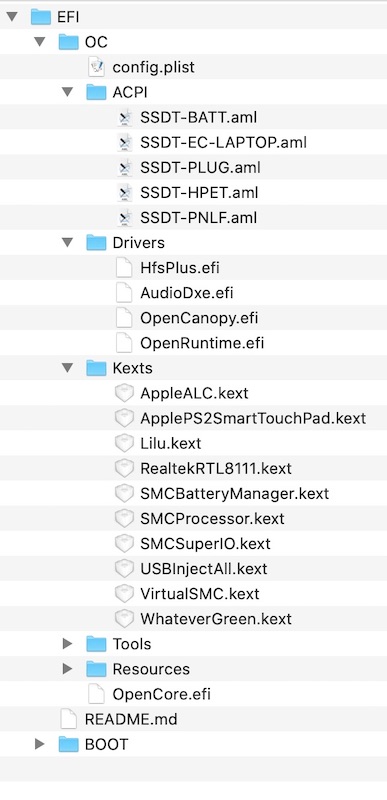Select the README.md file name
The width and height of the screenshot is (387, 800).
coord(131,719)
